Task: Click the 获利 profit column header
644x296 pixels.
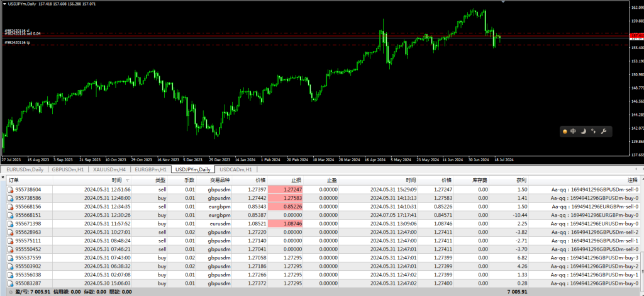Action: (521, 180)
